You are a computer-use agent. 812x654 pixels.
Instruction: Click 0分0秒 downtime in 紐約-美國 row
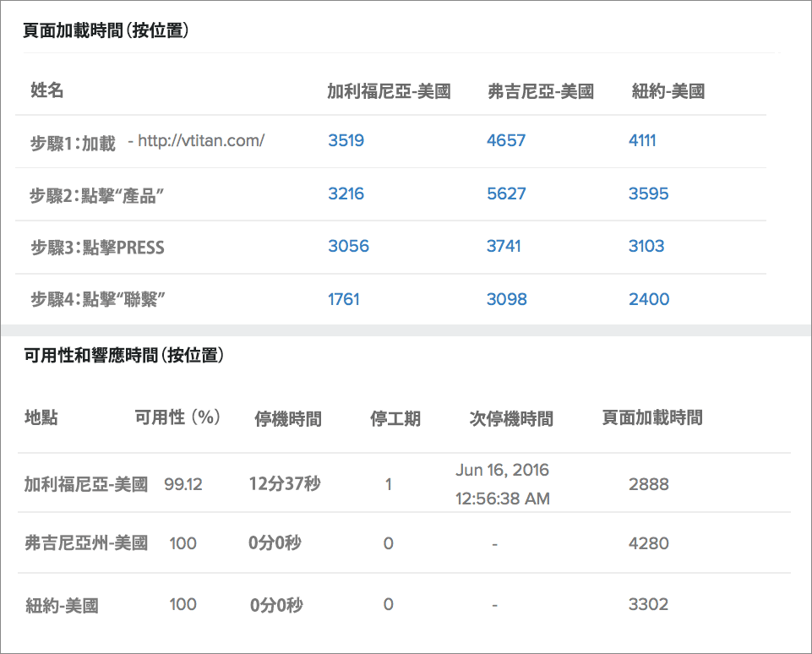pyautogui.click(x=276, y=605)
